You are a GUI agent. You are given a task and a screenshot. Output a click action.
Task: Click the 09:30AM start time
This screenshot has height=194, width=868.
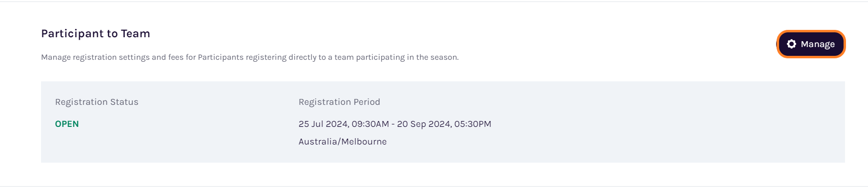[x=370, y=124]
